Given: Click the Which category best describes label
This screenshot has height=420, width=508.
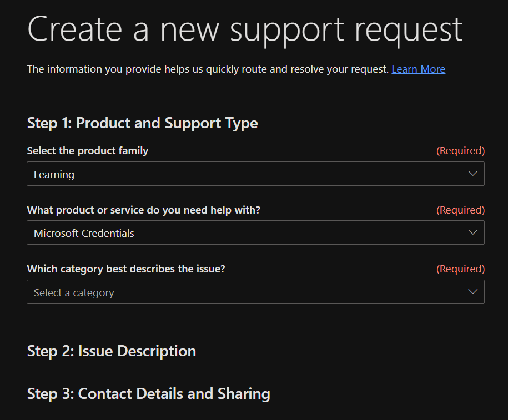Looking at the screenshot, I should pyautogui.click(x=125, y=269).
